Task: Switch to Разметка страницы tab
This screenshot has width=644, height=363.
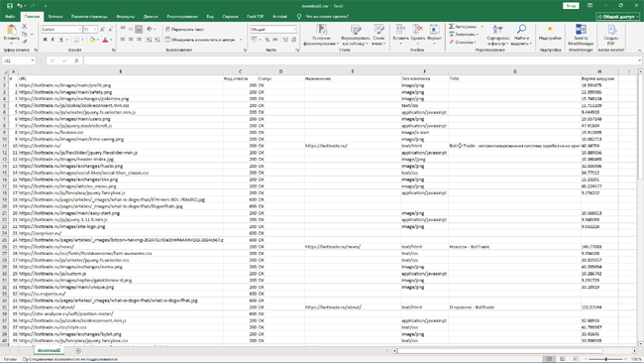Action: (x=89, y=17)
